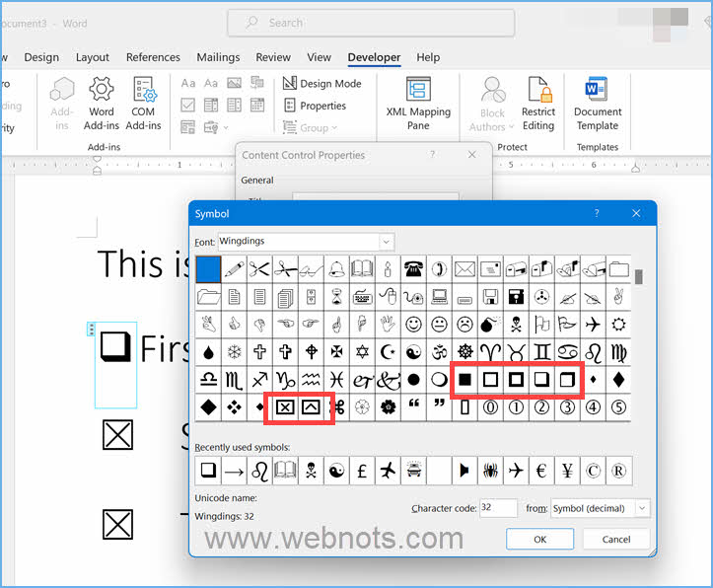Switch to the Mailings tab
This screenshot has height=588, width=713.
(218, 57)
